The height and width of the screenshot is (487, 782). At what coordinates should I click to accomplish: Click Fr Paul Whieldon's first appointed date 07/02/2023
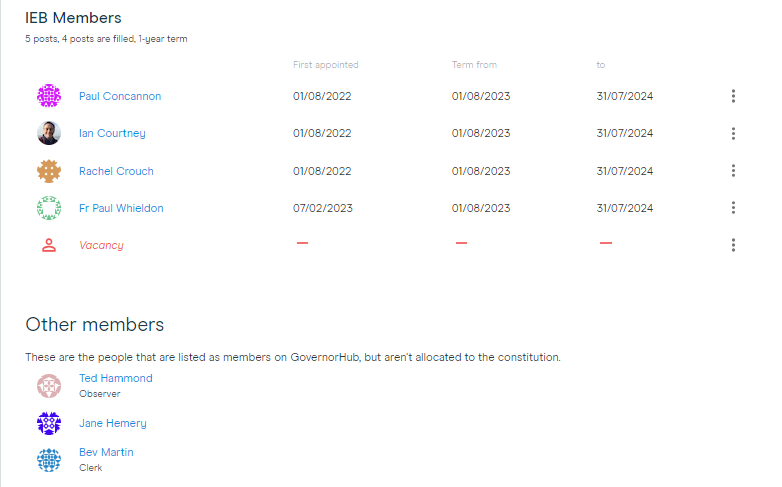click(323, 208)
